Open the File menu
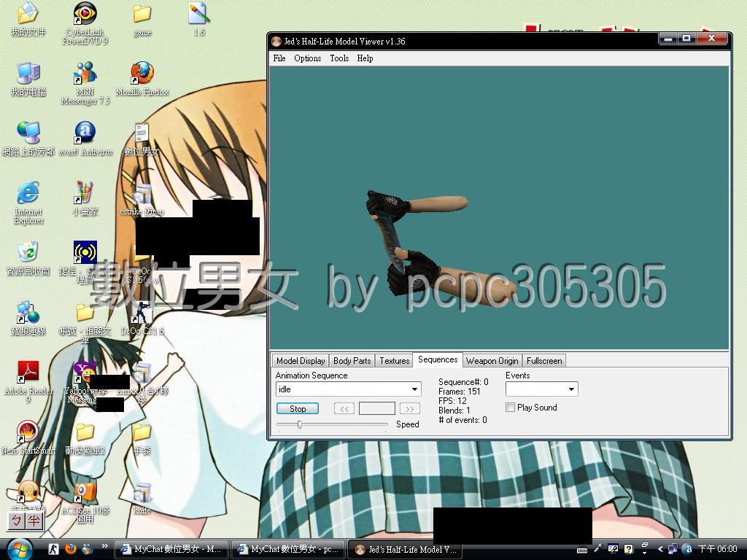The height and width of the screenshot is (560, 747). pos(279,58)
